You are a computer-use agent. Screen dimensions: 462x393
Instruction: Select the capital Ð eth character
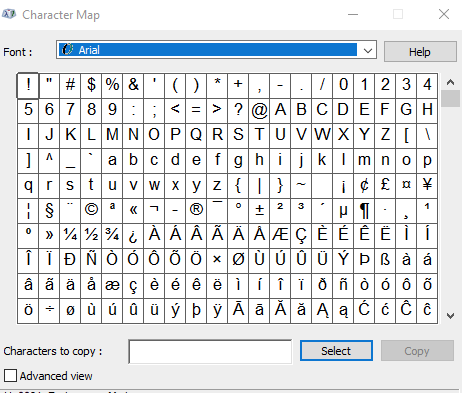point(70,261)
